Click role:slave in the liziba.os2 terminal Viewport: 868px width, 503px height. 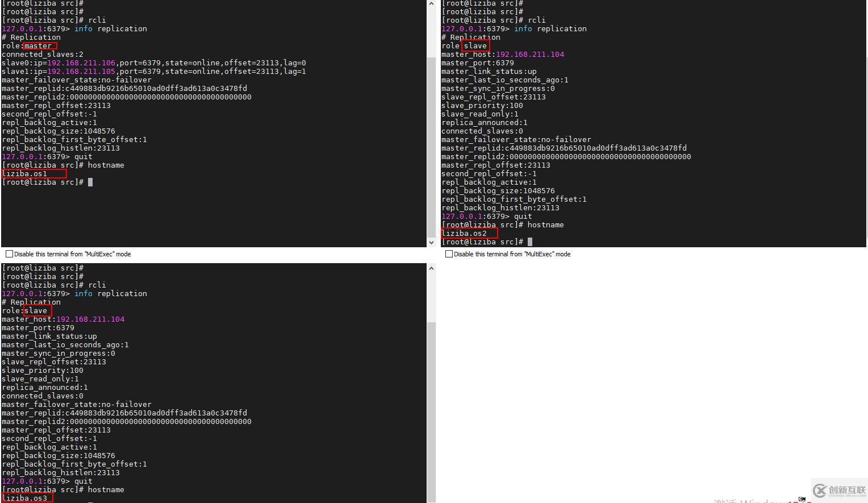pos(465,46)
